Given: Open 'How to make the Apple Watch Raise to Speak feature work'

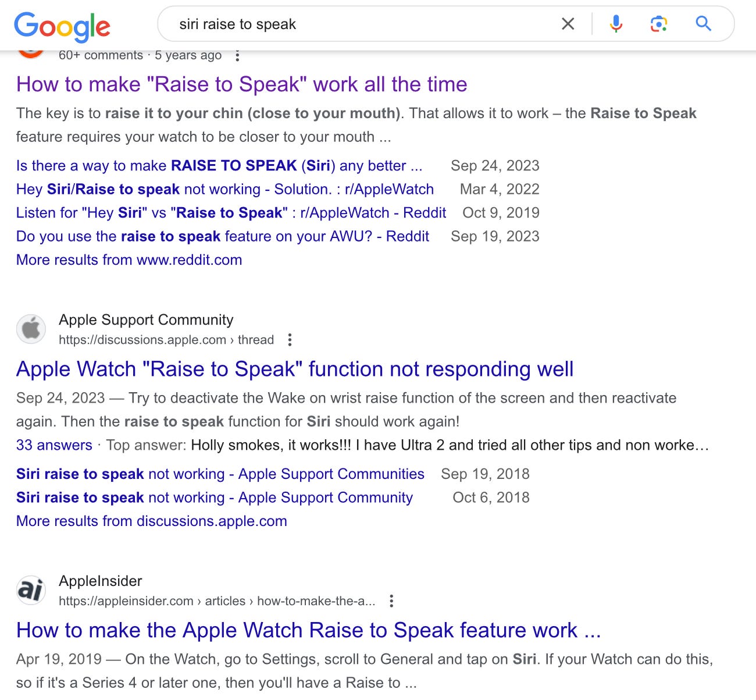Looking at the screenshot, I should pyautogui.click(x=309, y=630).
